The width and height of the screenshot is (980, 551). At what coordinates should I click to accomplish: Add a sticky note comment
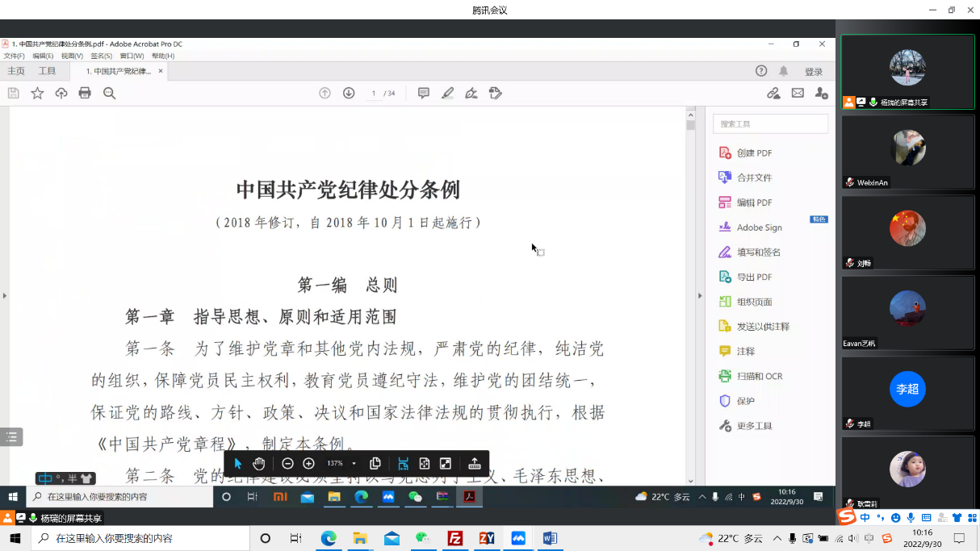click(x=423, y=94)
